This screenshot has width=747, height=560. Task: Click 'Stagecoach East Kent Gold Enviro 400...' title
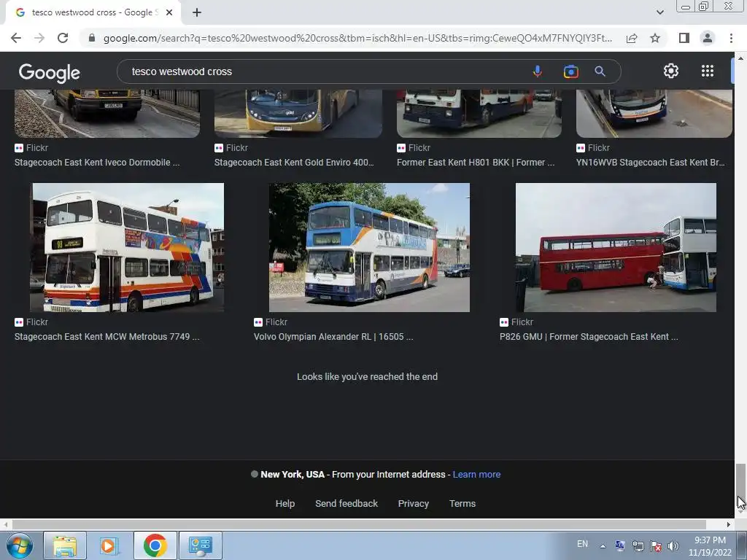[x=294, y=163]
